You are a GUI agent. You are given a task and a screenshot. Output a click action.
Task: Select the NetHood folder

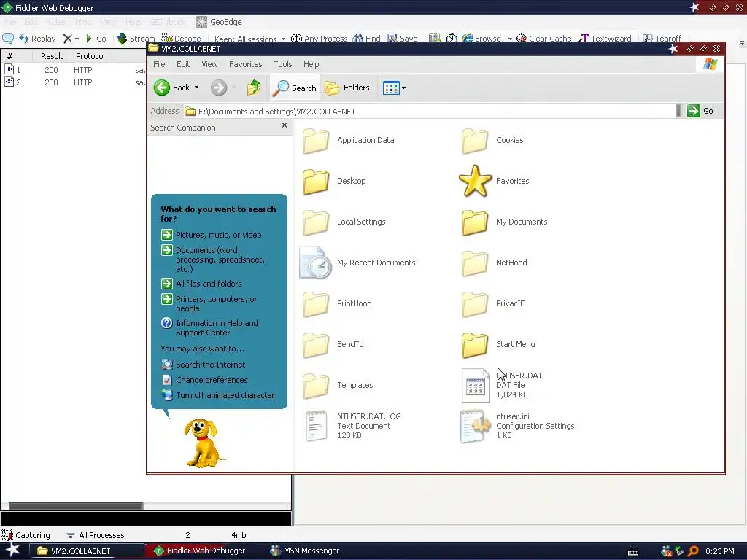click(494, 262)
